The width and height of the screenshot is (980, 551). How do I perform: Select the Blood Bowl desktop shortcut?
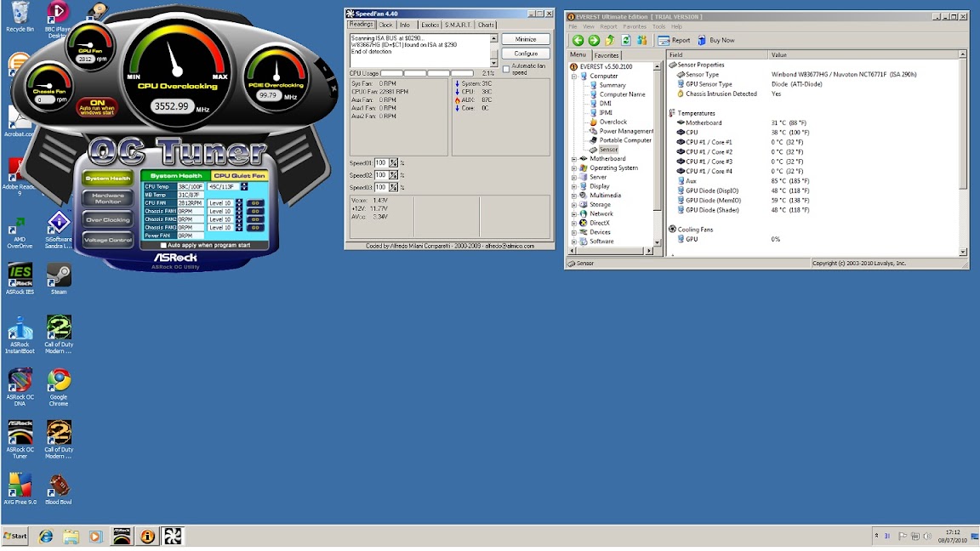pyautogui.click(x=59, y=489)
